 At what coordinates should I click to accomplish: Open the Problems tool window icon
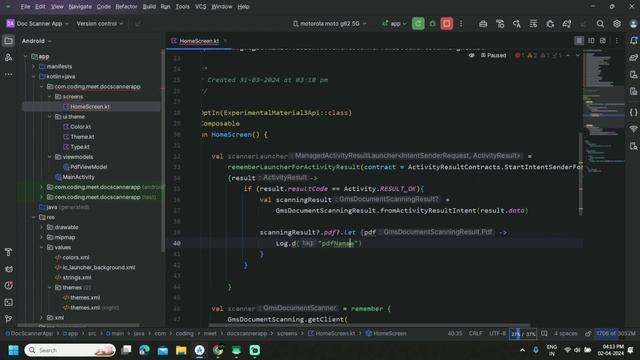click(x=8, y=286)
